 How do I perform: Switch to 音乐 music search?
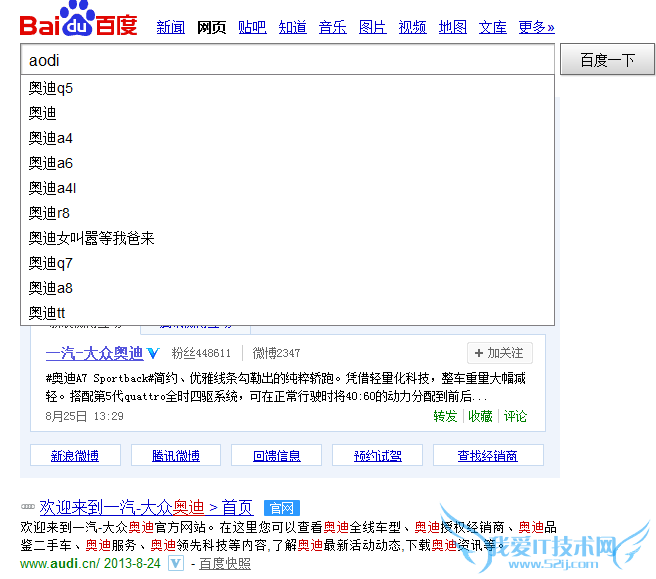(333, 27)
